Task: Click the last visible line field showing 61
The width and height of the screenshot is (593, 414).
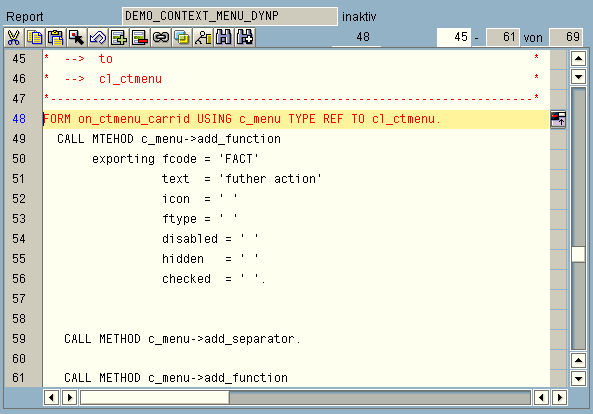Action: pyautogui.click(x=503, y=37)
